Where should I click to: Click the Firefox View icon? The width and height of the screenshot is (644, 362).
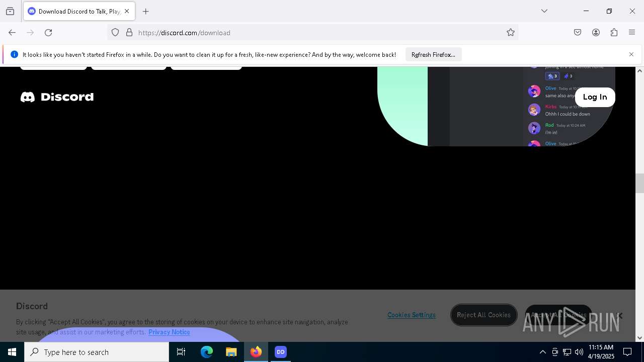tap(10, 11)
